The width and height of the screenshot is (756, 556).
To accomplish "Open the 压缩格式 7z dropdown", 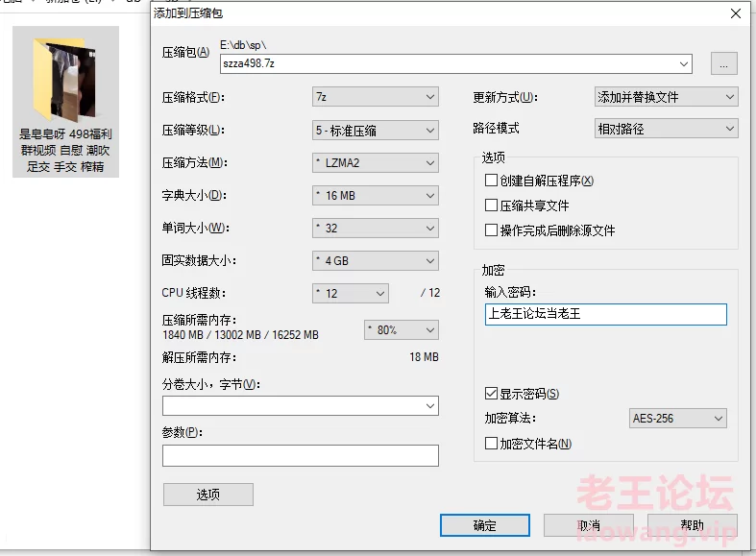I will click(x=375, y=97).
